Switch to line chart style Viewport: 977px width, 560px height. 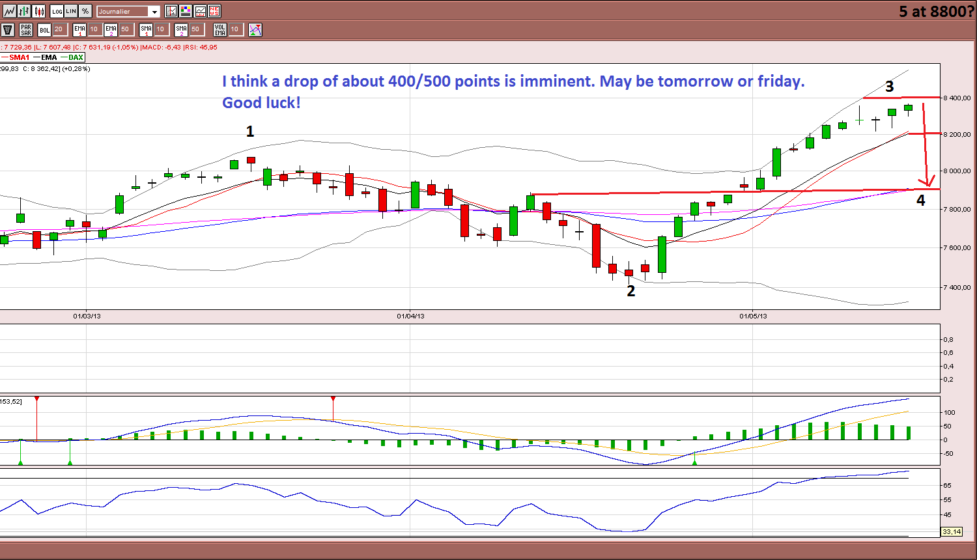click(x=10, y=11)
